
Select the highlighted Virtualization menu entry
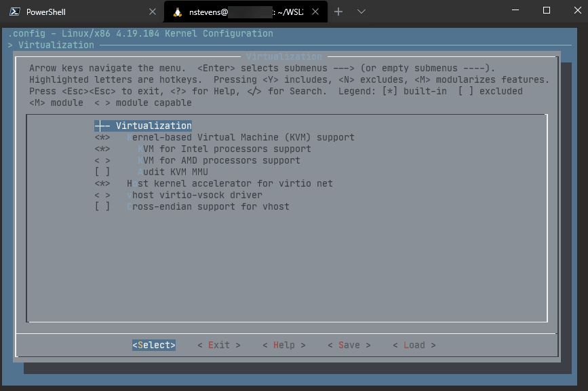[143, 126]
